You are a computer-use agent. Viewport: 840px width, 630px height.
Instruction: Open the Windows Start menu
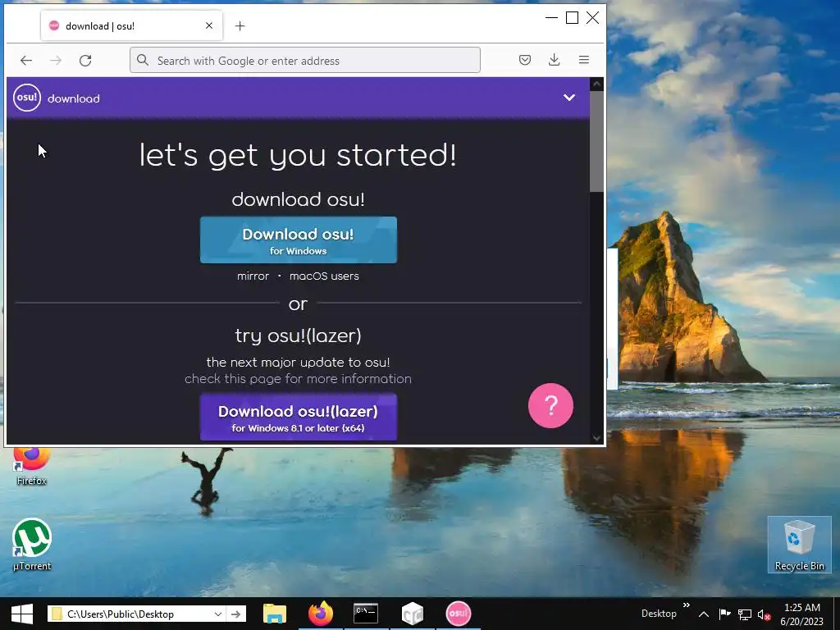tap(22, 614)
